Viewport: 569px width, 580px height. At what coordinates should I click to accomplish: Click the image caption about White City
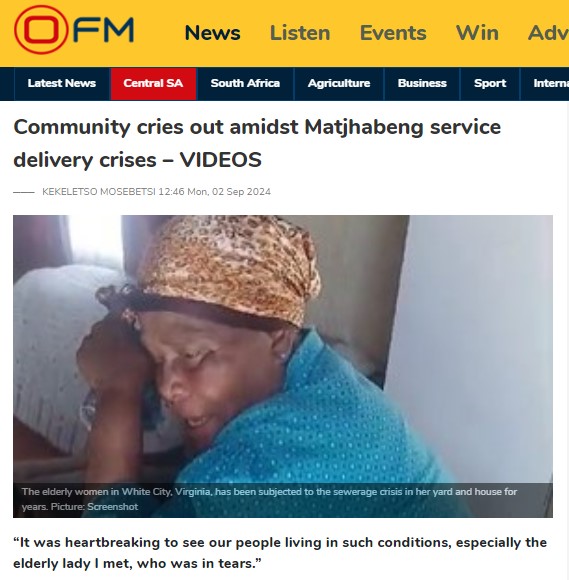pyautogui.click(x=269, y=499)
